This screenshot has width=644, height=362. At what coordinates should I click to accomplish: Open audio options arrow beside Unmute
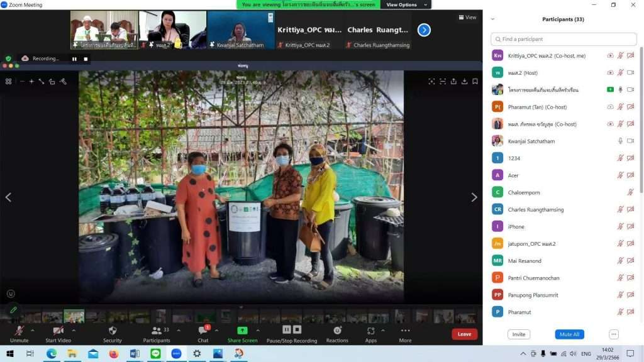tap(33, 330)
